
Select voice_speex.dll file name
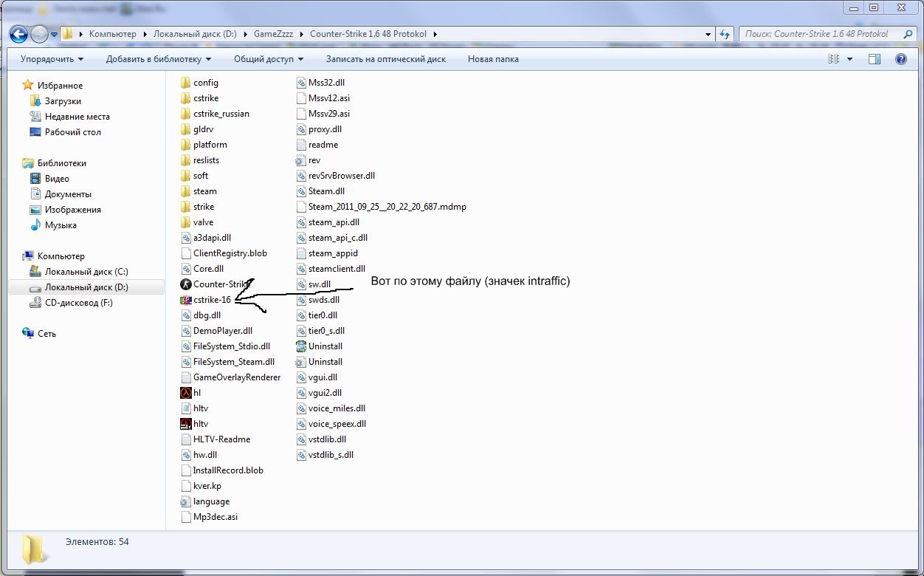[x=337, y=424]
